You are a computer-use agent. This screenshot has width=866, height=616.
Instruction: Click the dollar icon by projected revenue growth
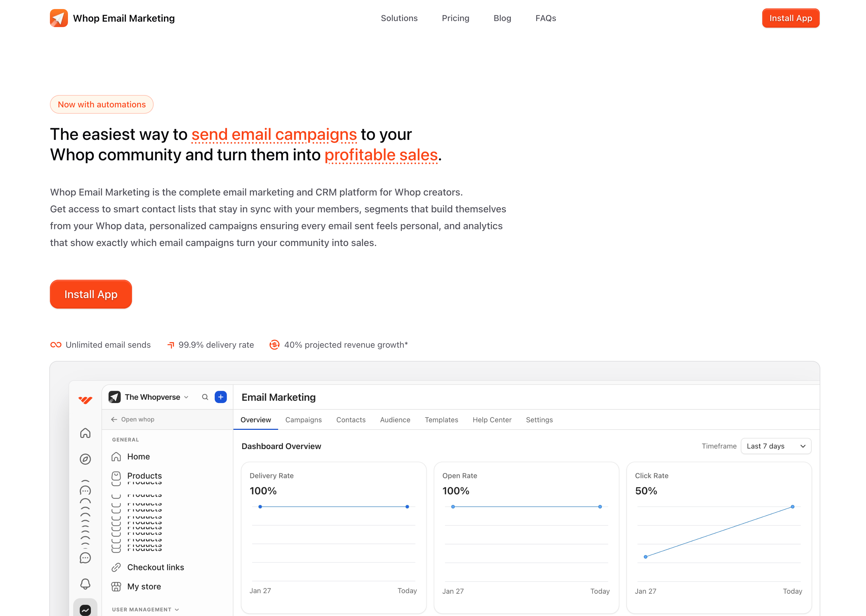(274, 345)
